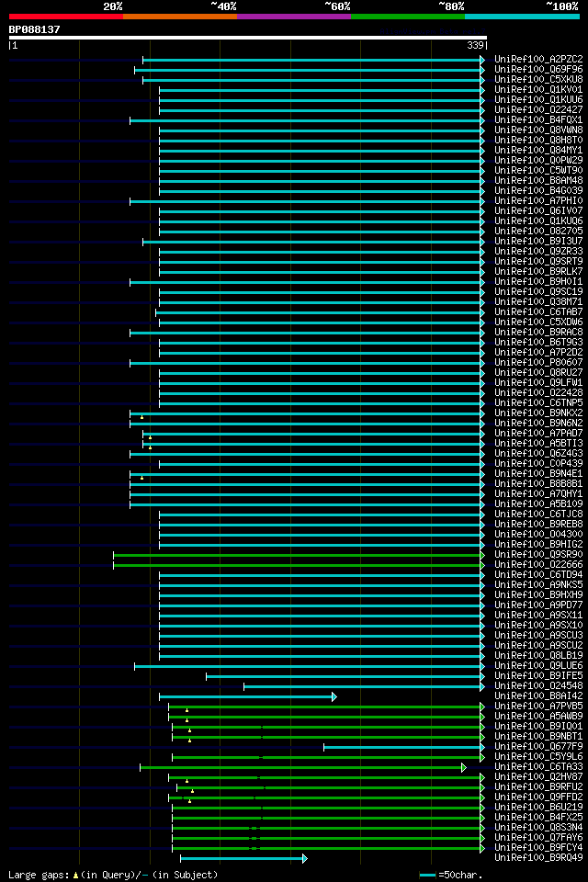588x882 pixels.
Task: Click label UniRef100_O22666
Action: tap(538, 565)
